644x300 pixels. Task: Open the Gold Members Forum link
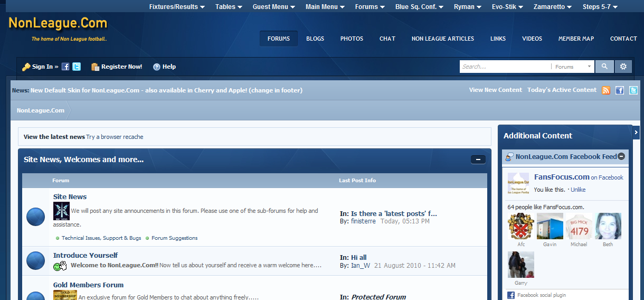click(88, 285)
